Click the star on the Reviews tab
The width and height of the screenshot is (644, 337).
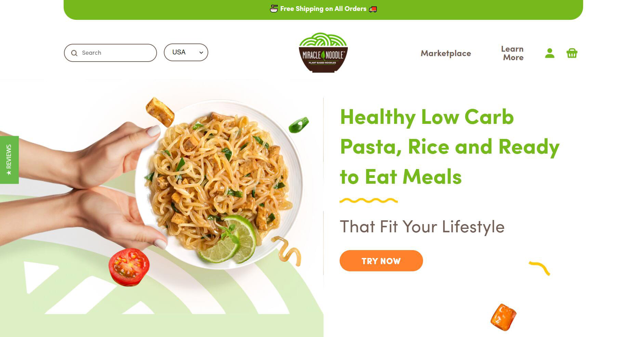[x=9, y=172]
